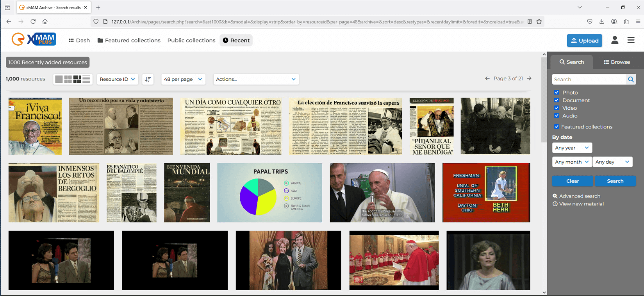Viewport: 644px width, 296px height.
Task: Go to next results page arrow
Action: coord(529,78)
